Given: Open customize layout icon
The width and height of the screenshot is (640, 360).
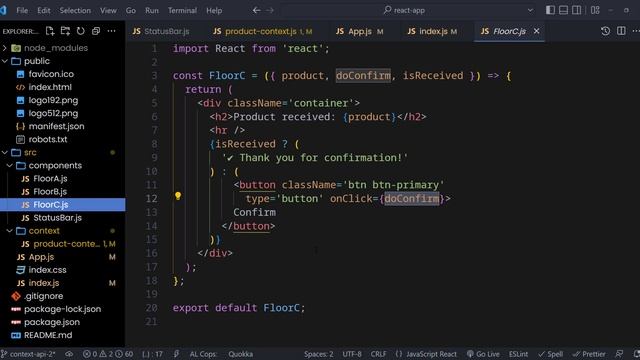Looking at the screenshot, I should [595, 10].
